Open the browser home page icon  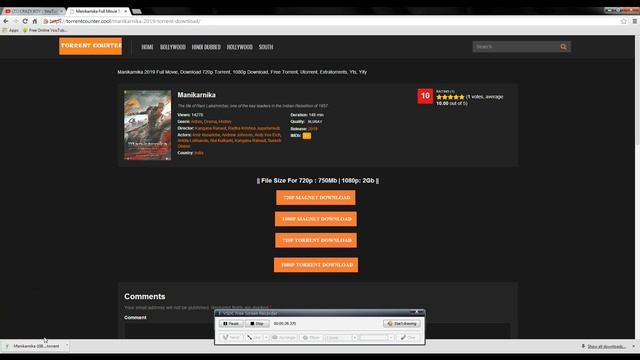point(35,21)
